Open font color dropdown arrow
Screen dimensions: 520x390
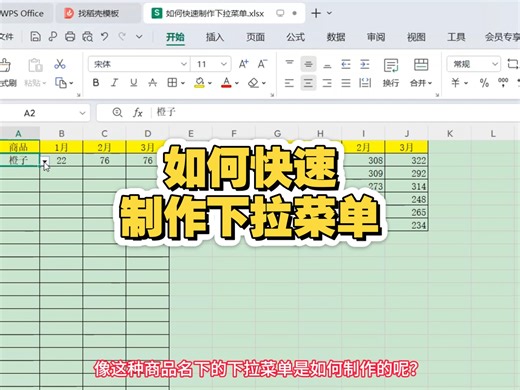[237, 83]
